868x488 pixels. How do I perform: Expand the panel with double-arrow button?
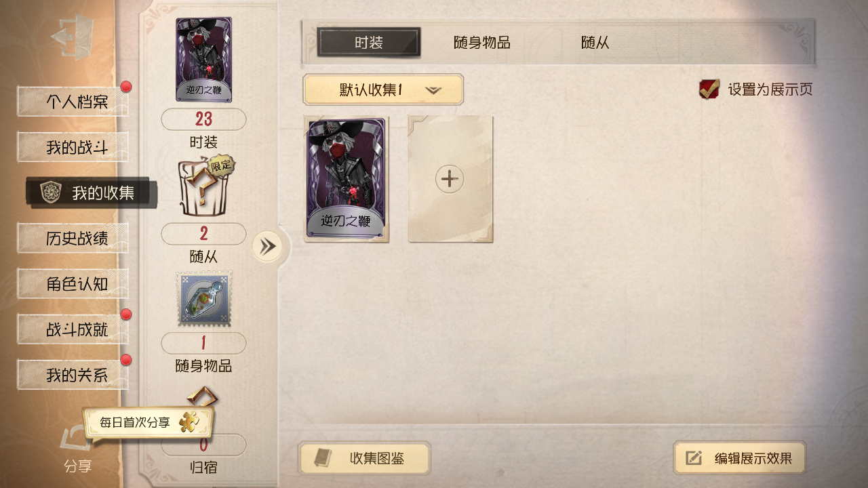coord(268,246)
